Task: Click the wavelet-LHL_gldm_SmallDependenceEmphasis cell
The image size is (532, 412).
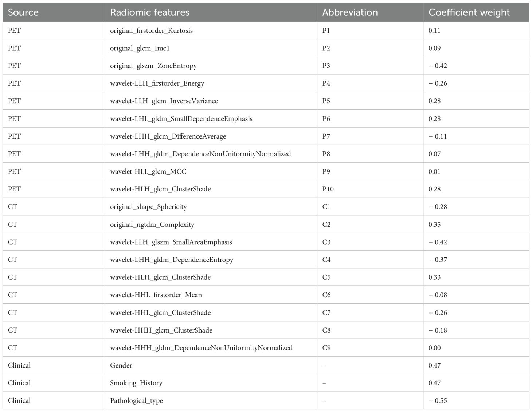Action: [181, 119]
